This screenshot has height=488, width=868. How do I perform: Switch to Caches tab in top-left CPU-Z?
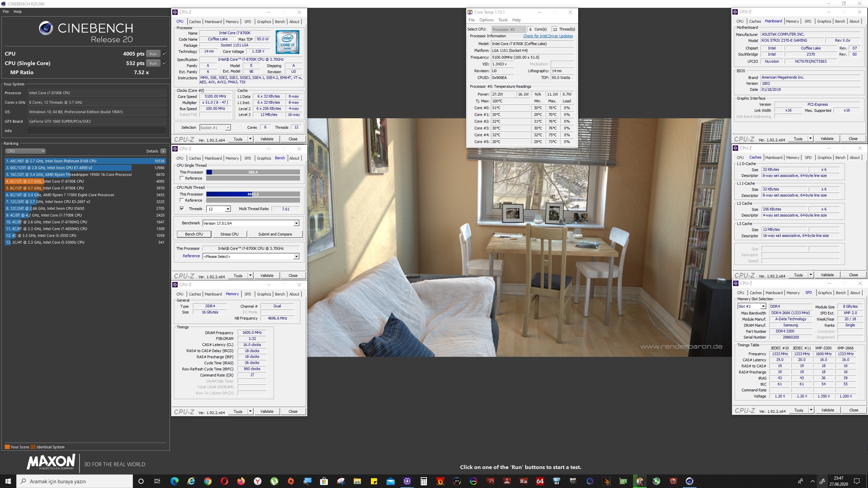(195, 22)
